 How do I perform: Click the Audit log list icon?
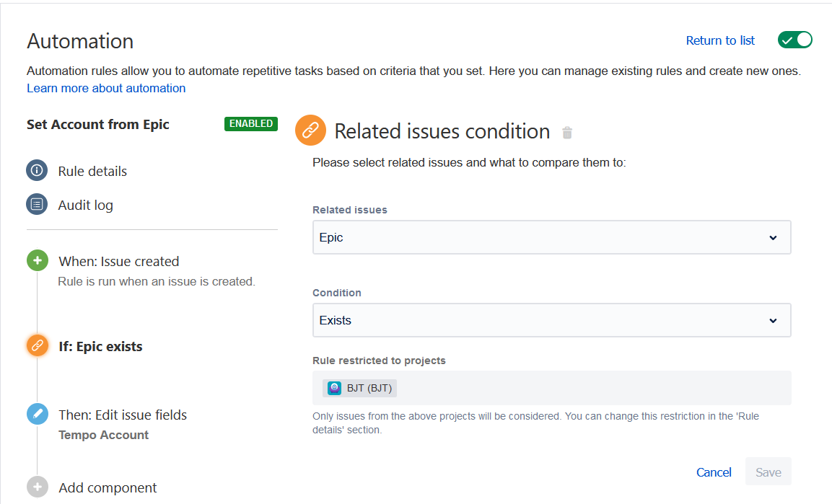pyautogui.click(x=37, y=205)
